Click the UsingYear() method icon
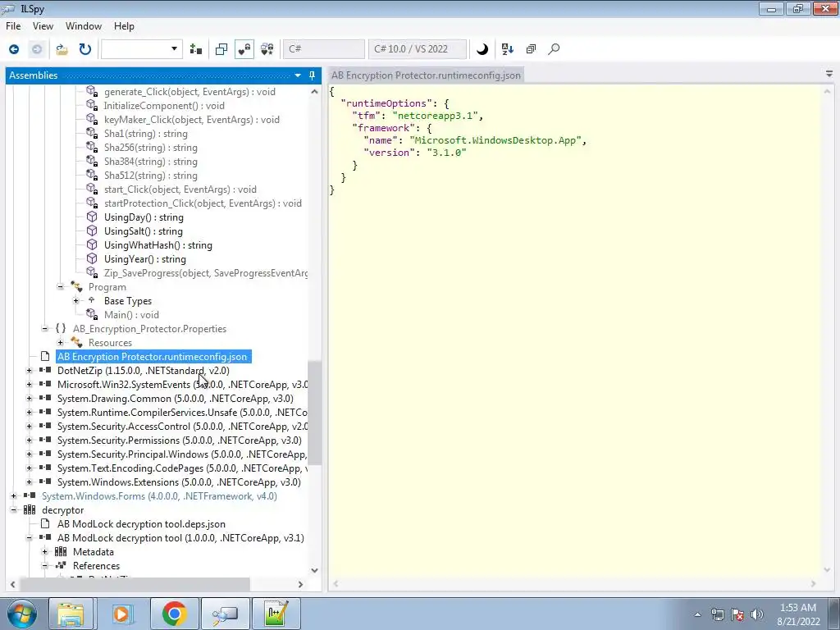 [92, 258]
